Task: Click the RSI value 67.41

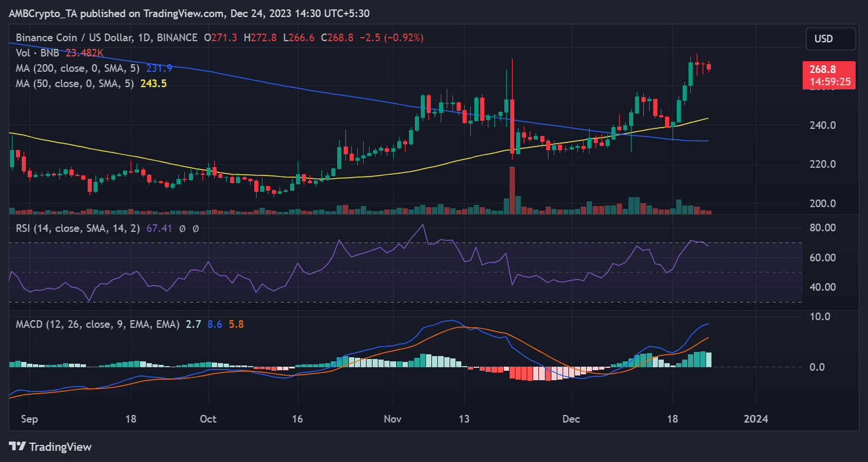Action: 158,228
